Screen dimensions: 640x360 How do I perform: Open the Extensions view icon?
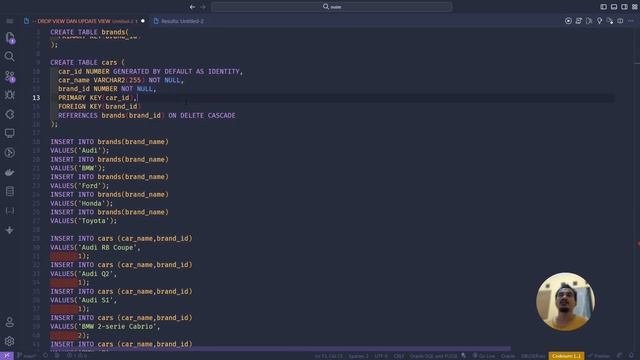tap(9, 114)
